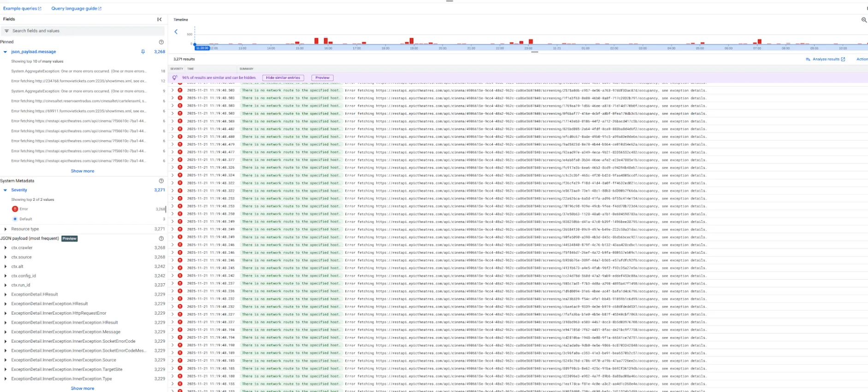
Task: Click the Preview badge next to JSON payload
Action: click(70, 239)
